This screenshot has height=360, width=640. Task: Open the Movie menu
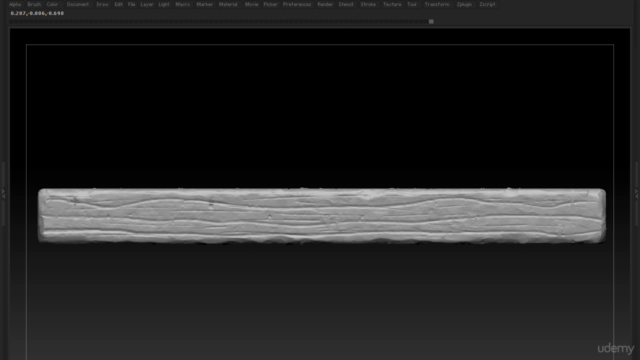click(x=251, y=4)
